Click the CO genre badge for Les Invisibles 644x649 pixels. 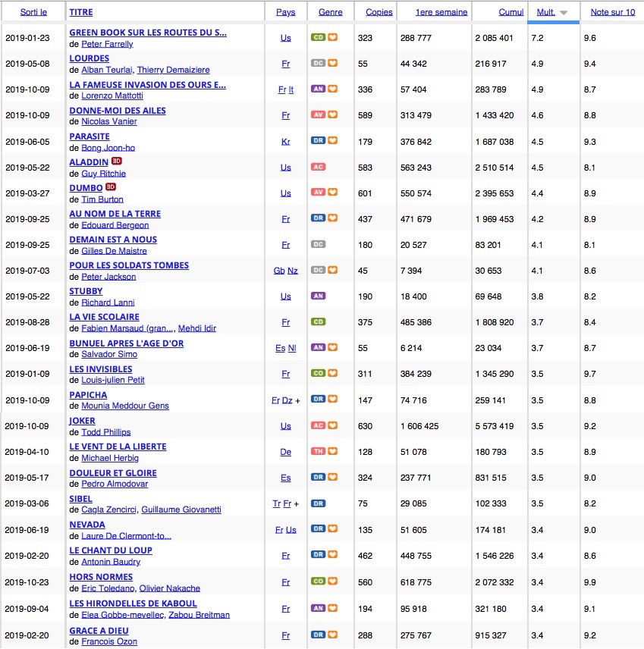(318, 373)
